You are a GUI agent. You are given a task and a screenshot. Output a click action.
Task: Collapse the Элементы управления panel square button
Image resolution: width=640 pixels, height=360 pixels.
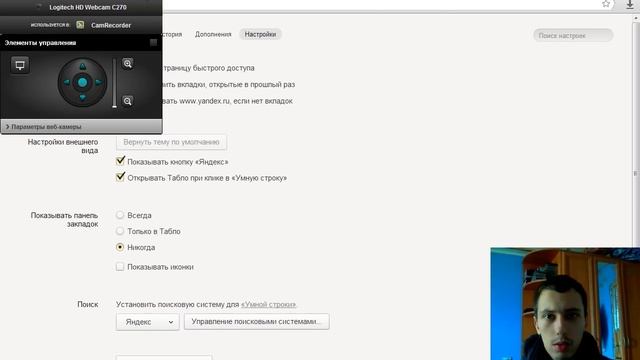coord(153,42)
